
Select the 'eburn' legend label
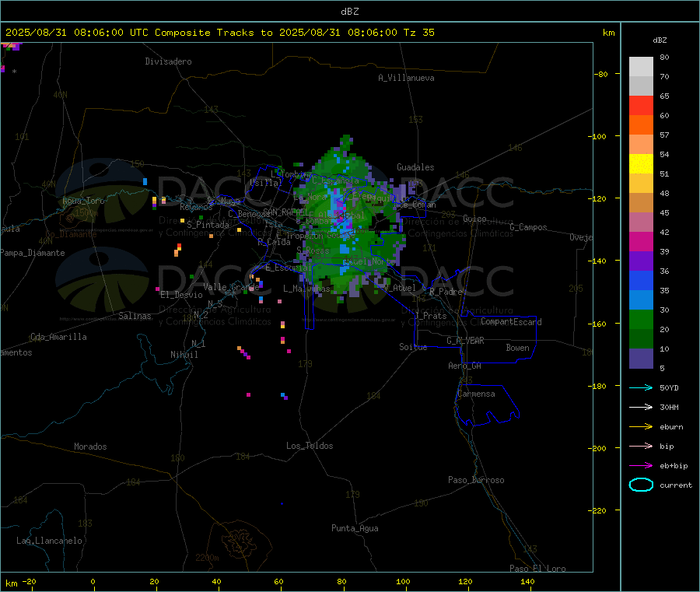tap(671, 427)
